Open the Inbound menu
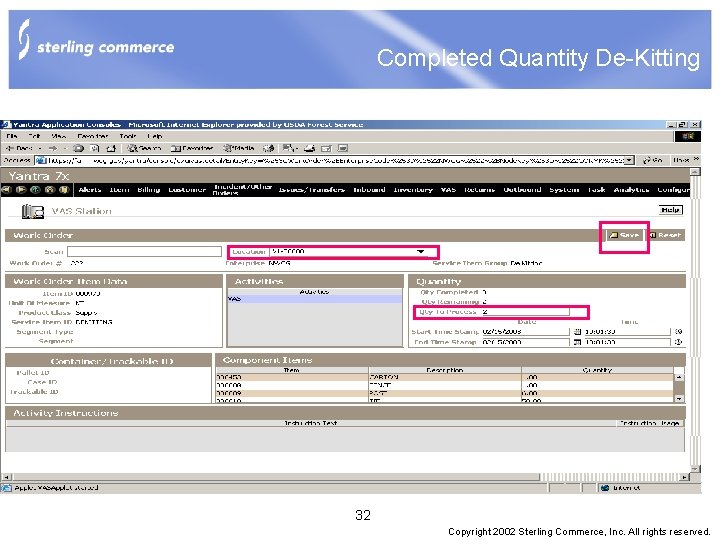This screenshot has height=540, width=720. pos(369,190)
